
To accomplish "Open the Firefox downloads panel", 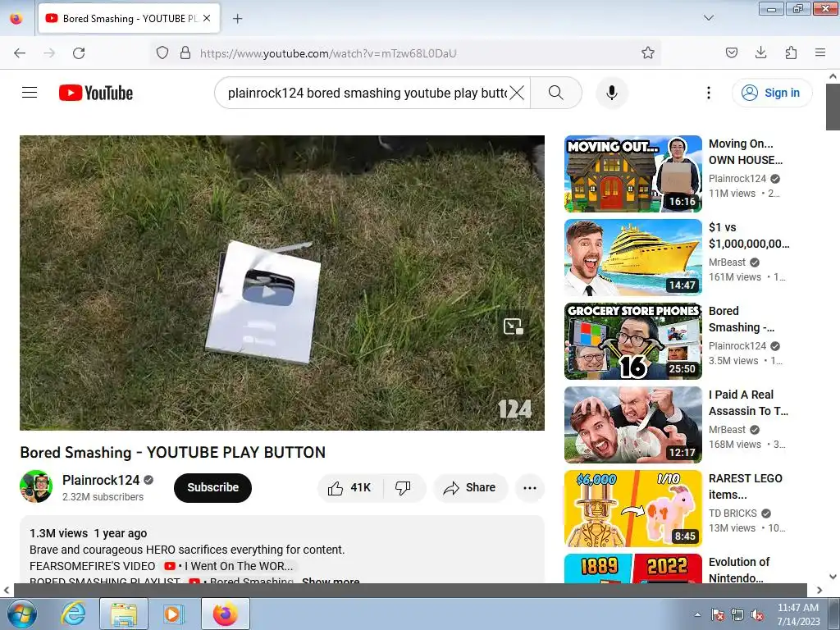I will 760,53.
